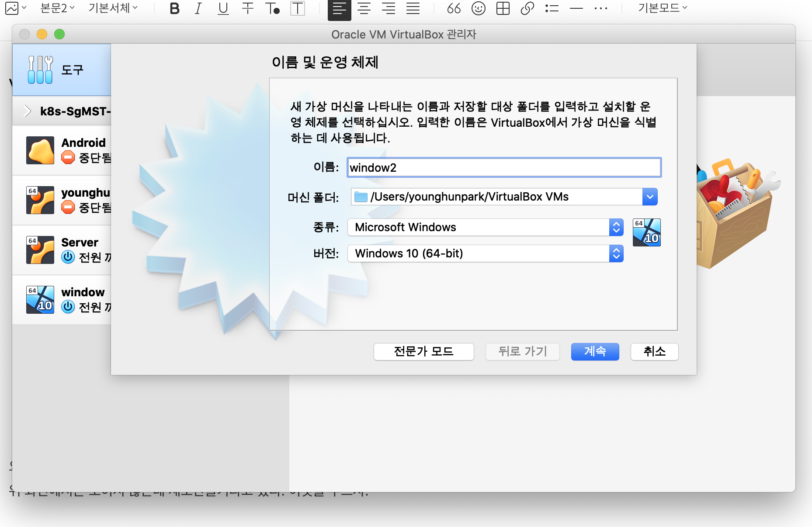Image resolution: width=812 pixels, height=527 pixels.
Task: Open the 기본모드 mode dropdown
Action: point(663,8)
